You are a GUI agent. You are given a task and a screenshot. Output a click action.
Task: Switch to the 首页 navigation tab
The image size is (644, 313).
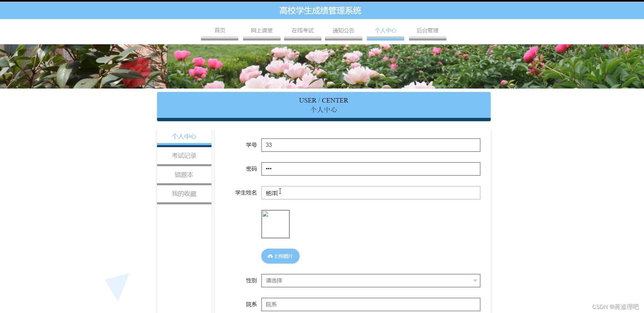[219, 31]
